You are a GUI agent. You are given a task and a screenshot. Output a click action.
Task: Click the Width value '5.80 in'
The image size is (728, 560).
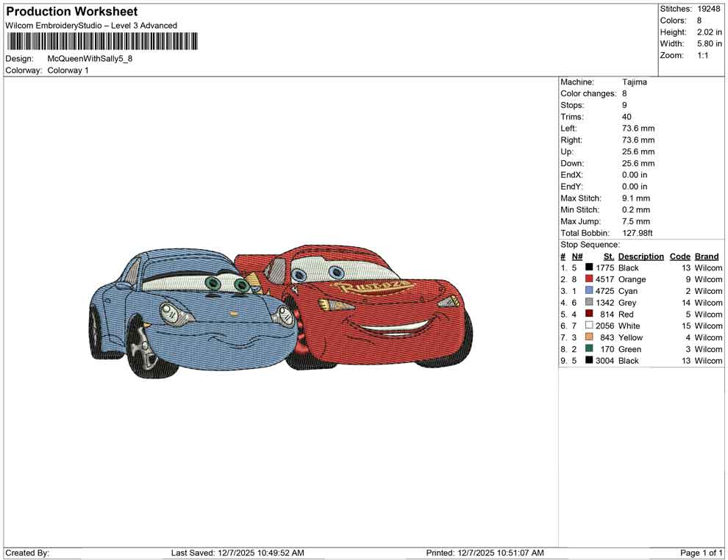click(x=709, y=43)
